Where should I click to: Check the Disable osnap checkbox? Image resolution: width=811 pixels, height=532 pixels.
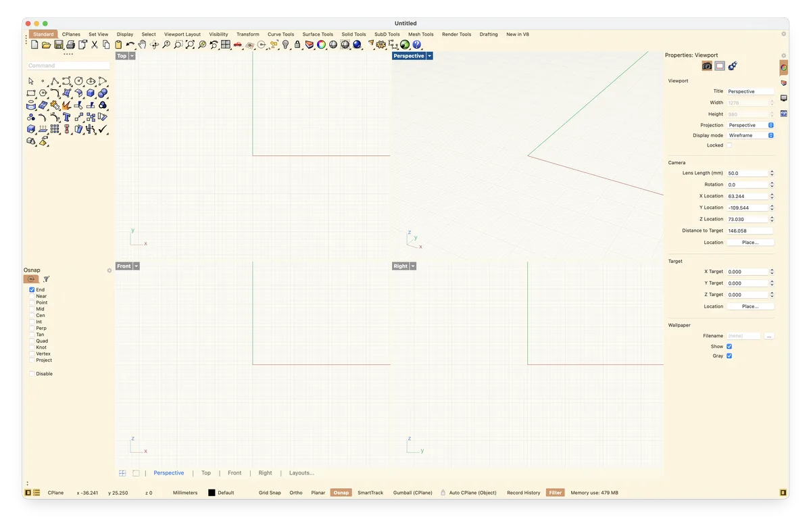pyautogui.click(x=32, y=374)
